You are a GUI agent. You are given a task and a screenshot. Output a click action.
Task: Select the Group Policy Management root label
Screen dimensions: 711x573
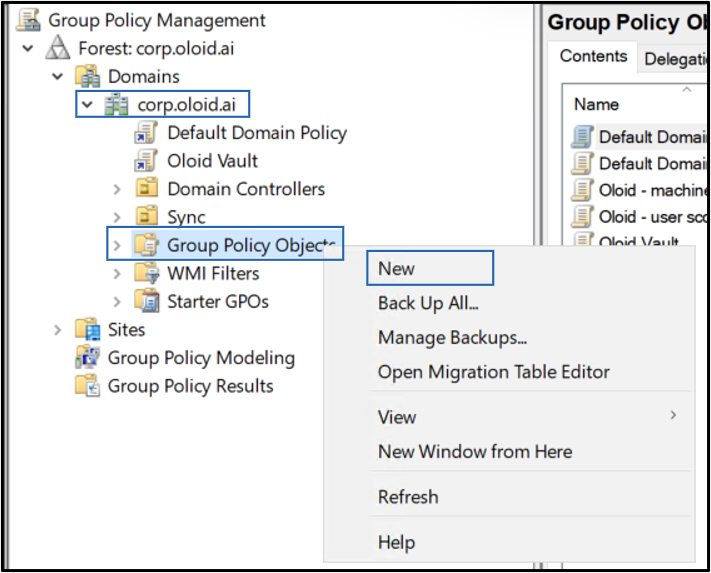pos(156,20)
